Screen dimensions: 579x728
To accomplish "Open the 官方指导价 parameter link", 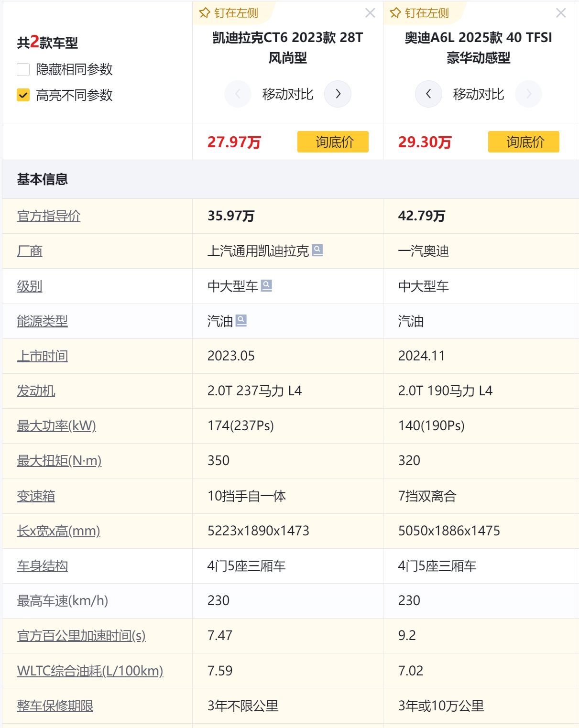I will [x=49, y=216].
